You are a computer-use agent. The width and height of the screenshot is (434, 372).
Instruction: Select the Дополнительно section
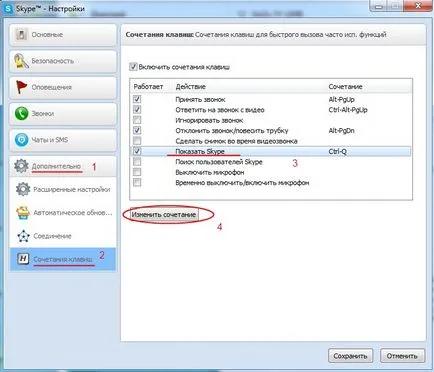tap(63, 166)
